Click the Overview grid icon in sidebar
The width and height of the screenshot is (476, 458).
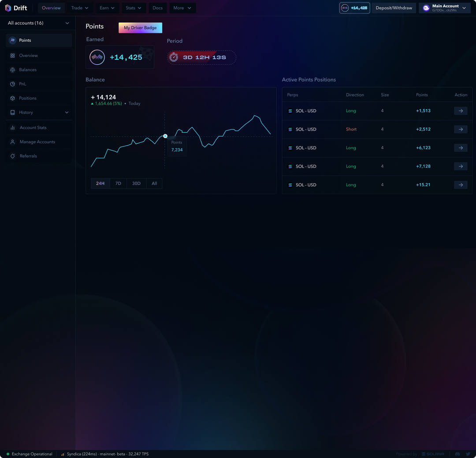pos(12,56)
